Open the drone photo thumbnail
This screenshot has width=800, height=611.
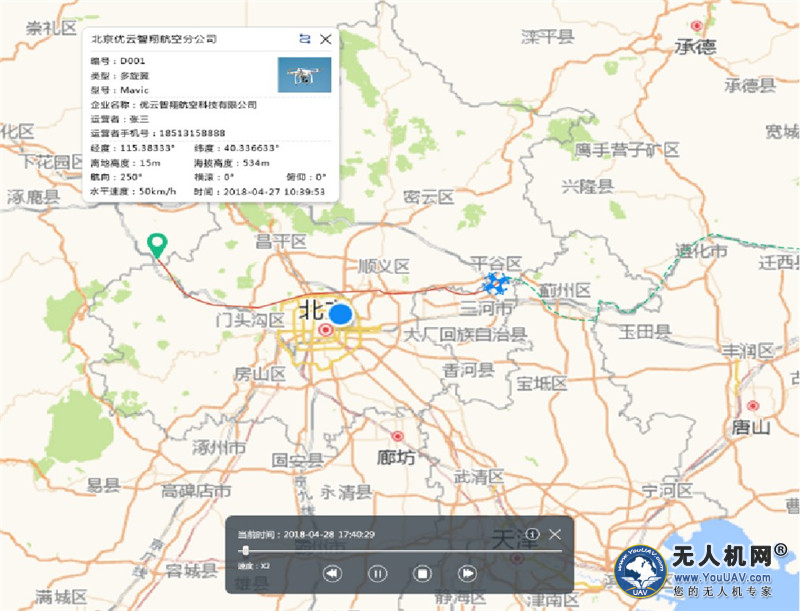tap(304, 75)
